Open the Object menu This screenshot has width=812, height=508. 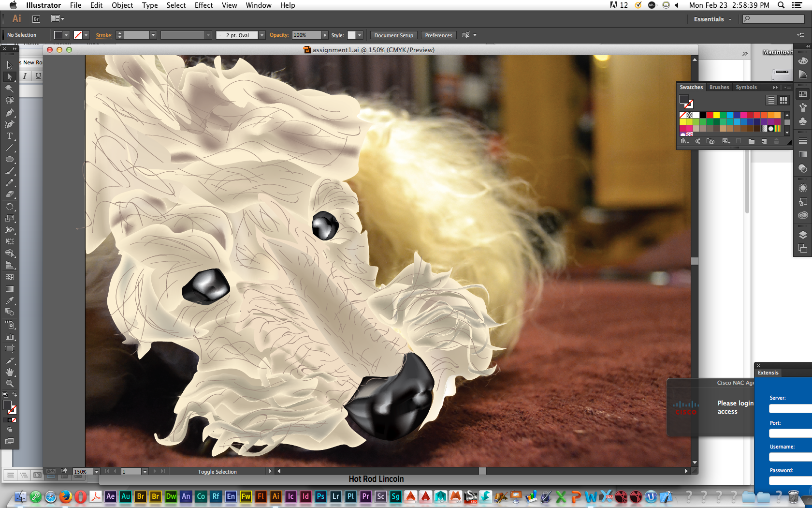(122, 5)
